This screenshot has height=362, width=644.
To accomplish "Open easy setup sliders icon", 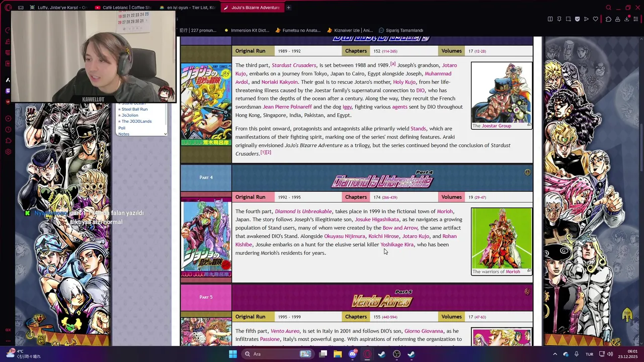I will [636, 19].
